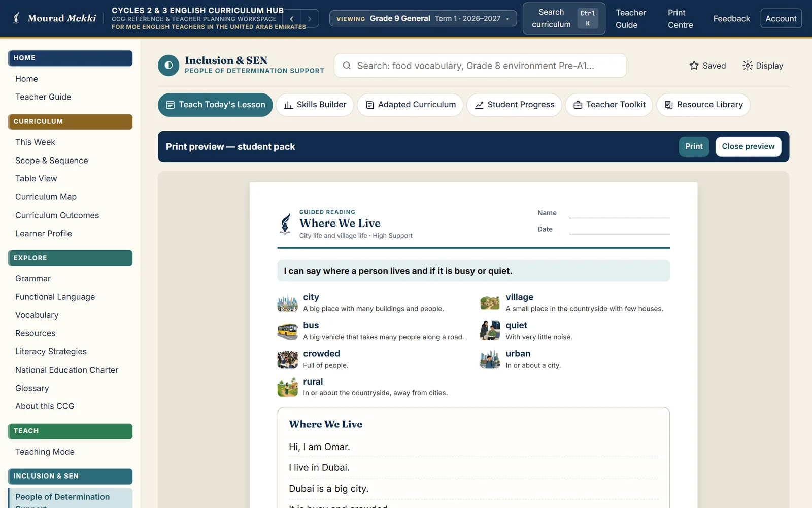Click the Saved star icon
812x508 pixels.
tap(694, 66)
